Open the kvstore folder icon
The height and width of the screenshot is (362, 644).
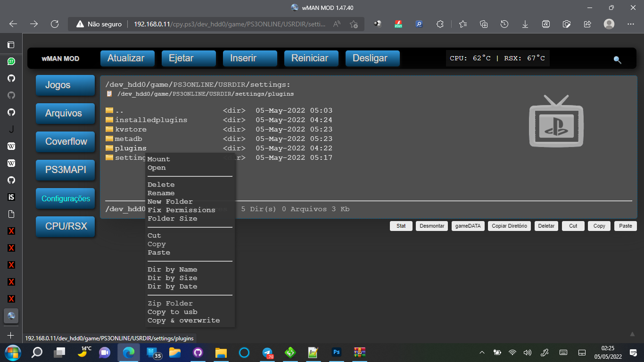tap(110, 129)
